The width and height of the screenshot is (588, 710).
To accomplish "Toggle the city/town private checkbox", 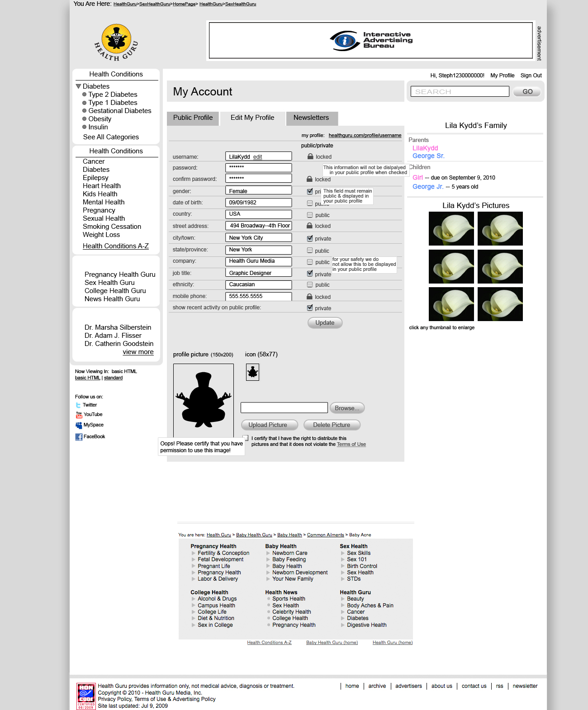I will click(310, 238).
